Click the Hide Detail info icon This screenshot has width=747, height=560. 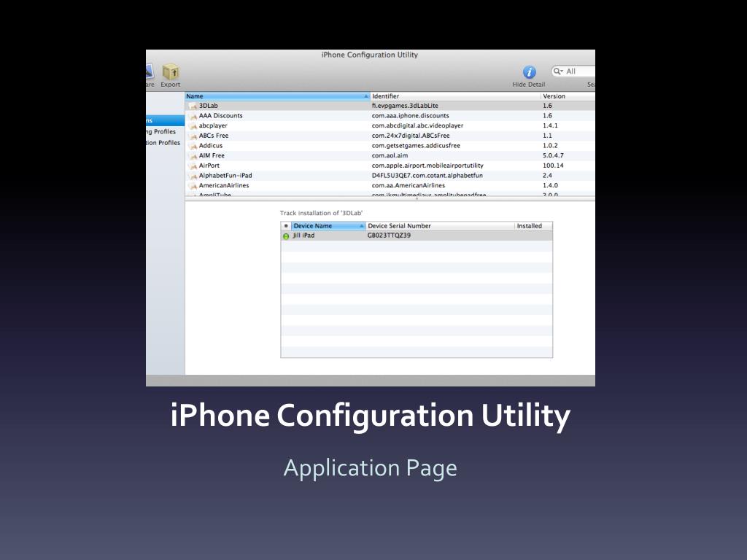(x=529, y=72)
